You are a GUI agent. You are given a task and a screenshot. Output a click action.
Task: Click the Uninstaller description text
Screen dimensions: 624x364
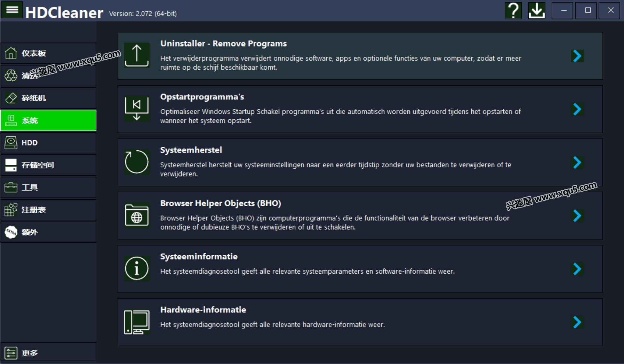[341, 63]
